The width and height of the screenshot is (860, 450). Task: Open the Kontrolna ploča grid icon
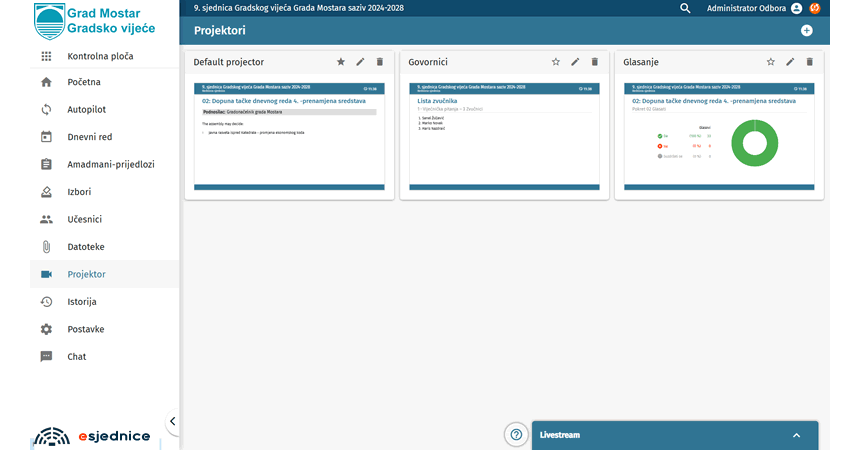click(46, 56)
